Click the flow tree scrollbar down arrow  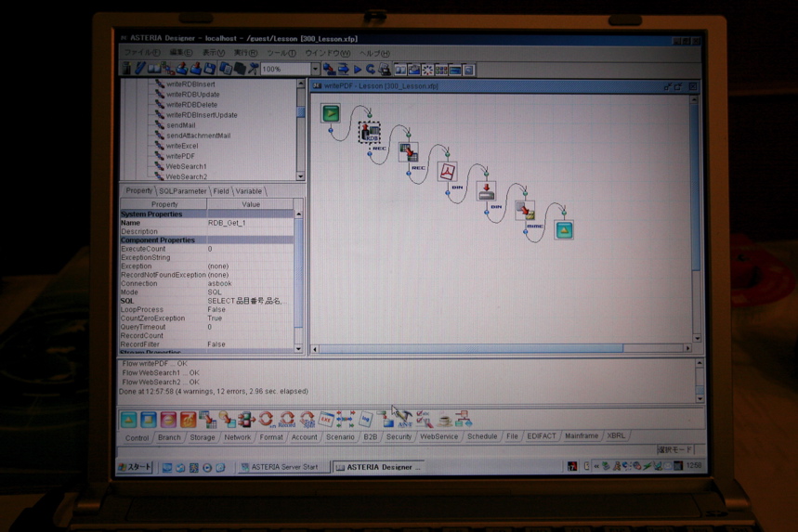click(300, 176)
